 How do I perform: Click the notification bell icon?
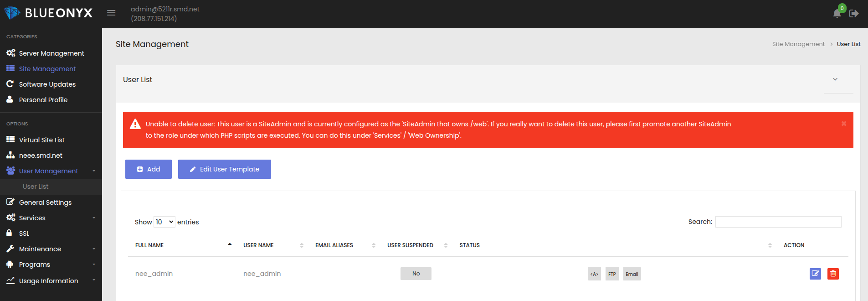pyautogui.click(x=837, y=14)
